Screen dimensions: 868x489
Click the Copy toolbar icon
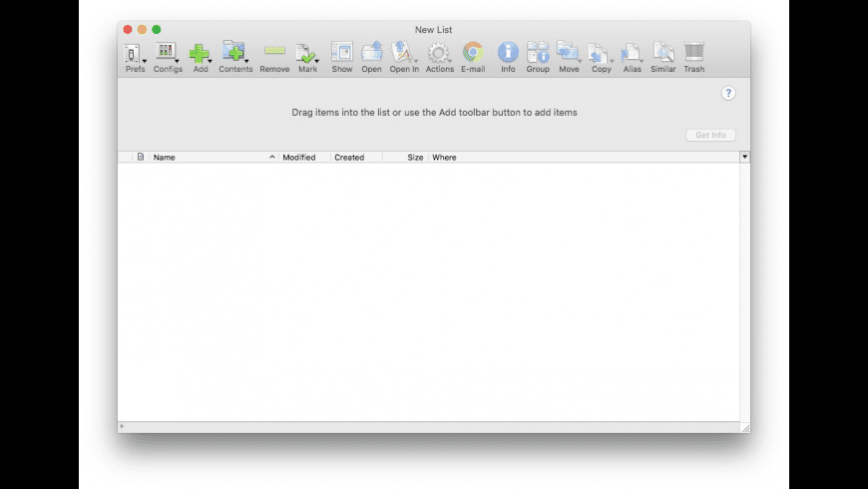(x=599, y=53)
